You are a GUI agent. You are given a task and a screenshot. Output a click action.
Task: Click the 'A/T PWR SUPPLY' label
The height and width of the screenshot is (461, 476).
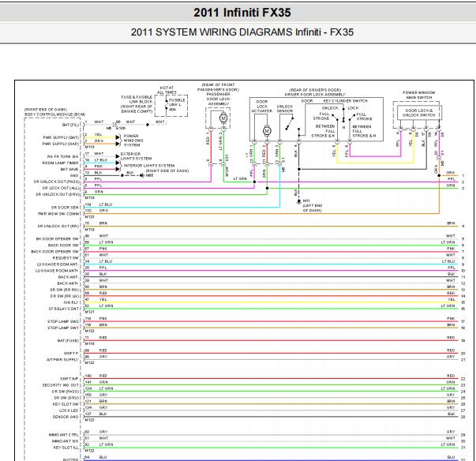[x=62, y=360]
